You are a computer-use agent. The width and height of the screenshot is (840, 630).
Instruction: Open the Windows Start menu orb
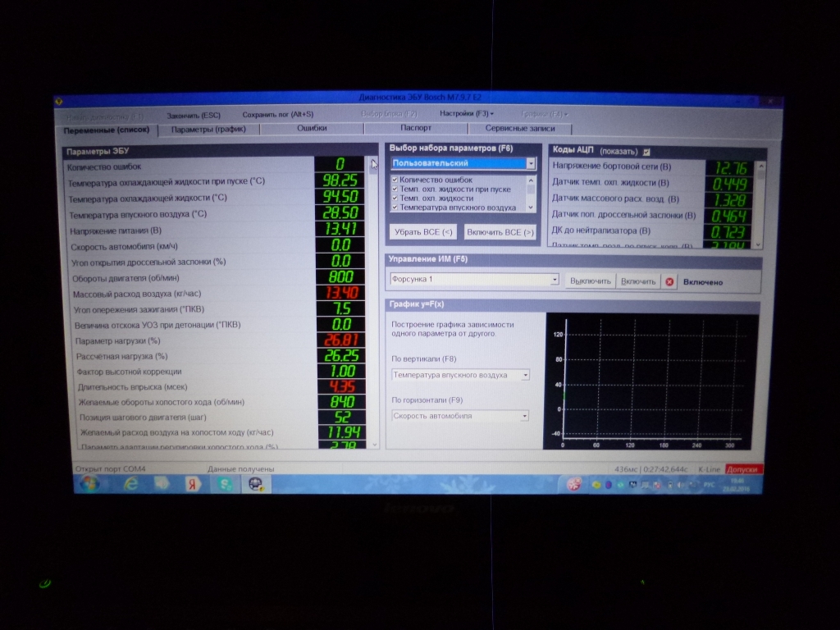point(89,483)
